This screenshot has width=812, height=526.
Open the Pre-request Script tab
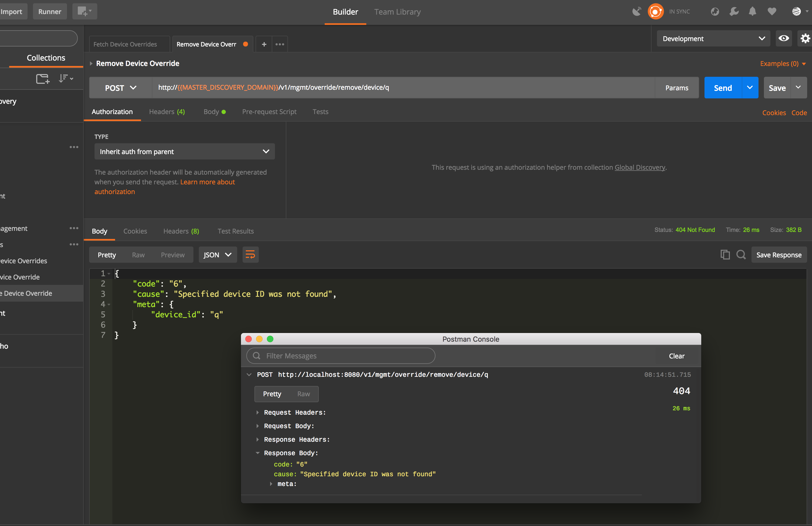[269, 112]
